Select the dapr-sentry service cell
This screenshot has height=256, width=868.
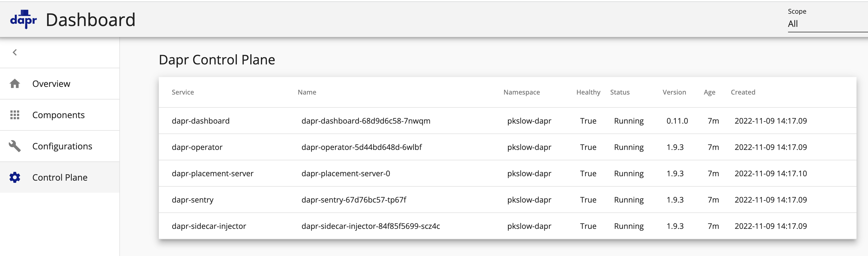[192, 200]
